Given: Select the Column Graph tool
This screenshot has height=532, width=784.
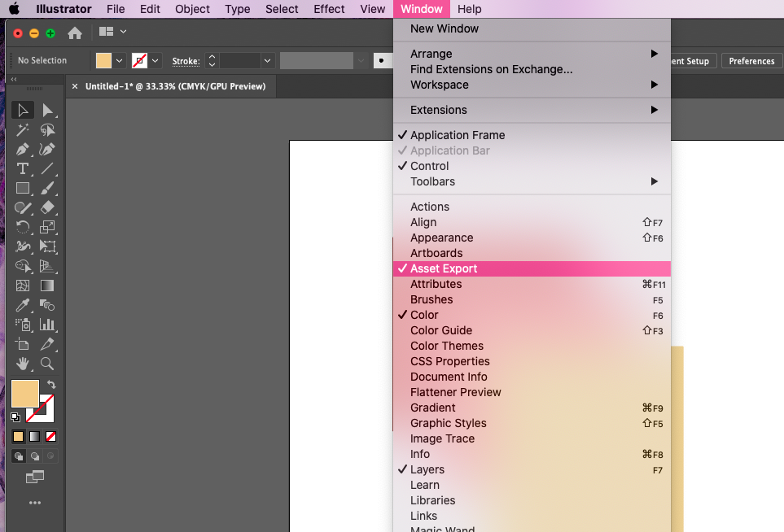Looking at the screenshot, I should point(47,325).
